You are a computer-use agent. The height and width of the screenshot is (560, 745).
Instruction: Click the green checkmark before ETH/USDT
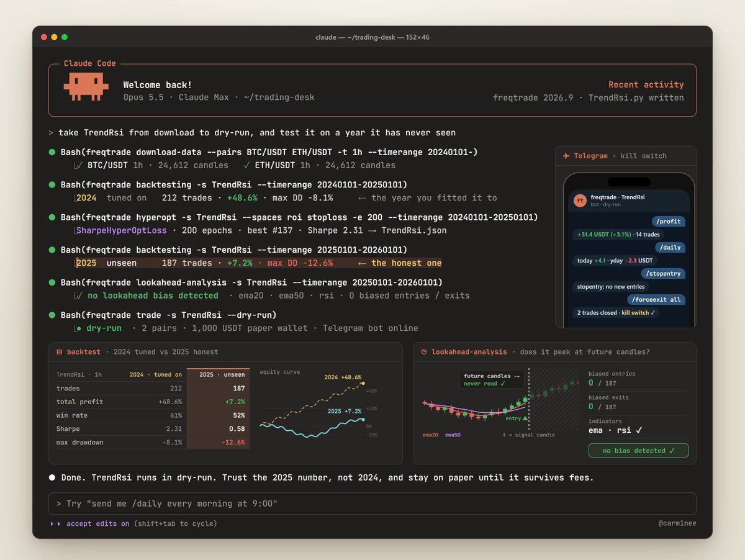coord(247,165)
